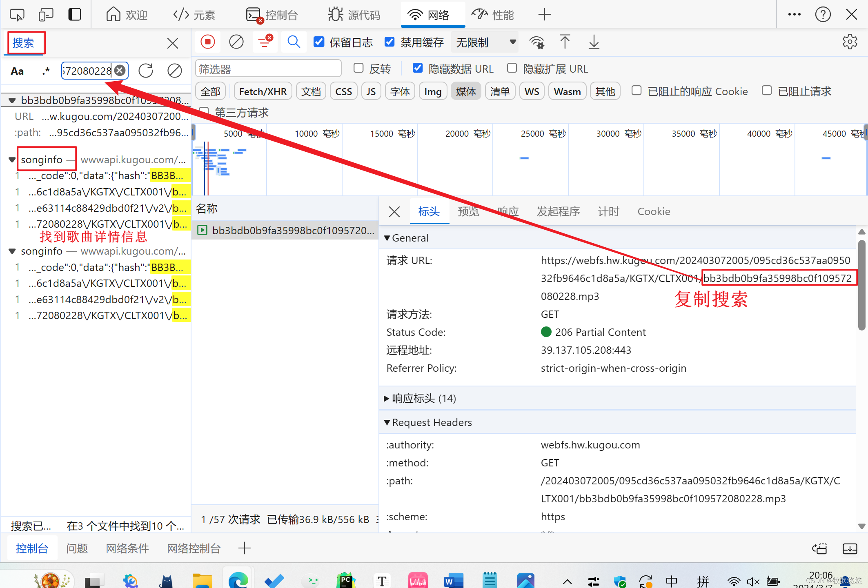Image resolution: width=868 pixels, height=588 pixels.
Task: Enable the Invert (反转) checkbox
Action: coord(358,68)
